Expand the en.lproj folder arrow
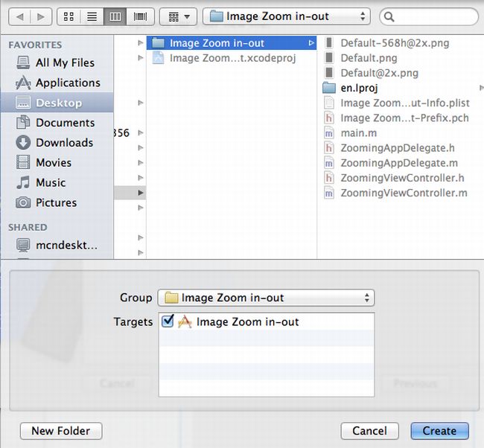The image size is (484, 448). coord(482,88)
